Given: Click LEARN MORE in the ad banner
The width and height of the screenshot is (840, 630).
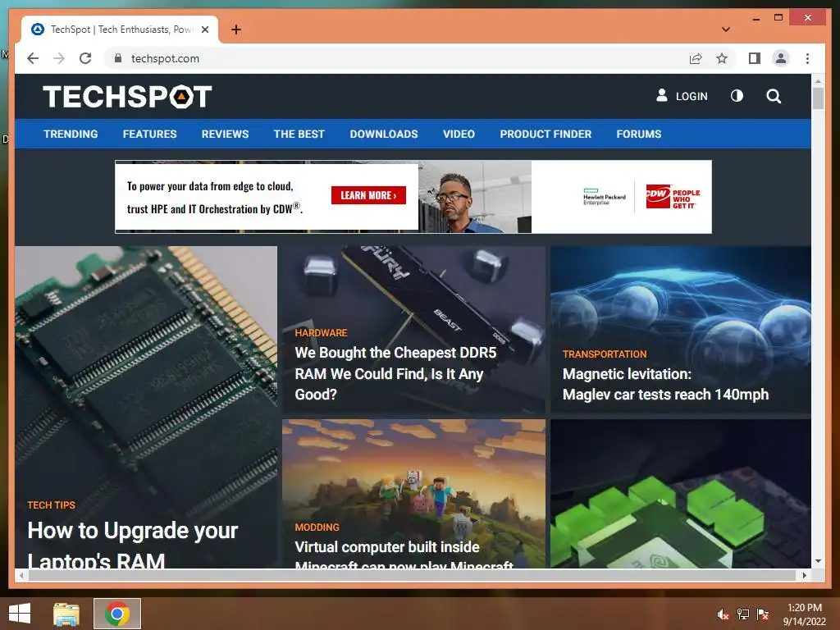Looking at the screenshot, I should [368, 195].
